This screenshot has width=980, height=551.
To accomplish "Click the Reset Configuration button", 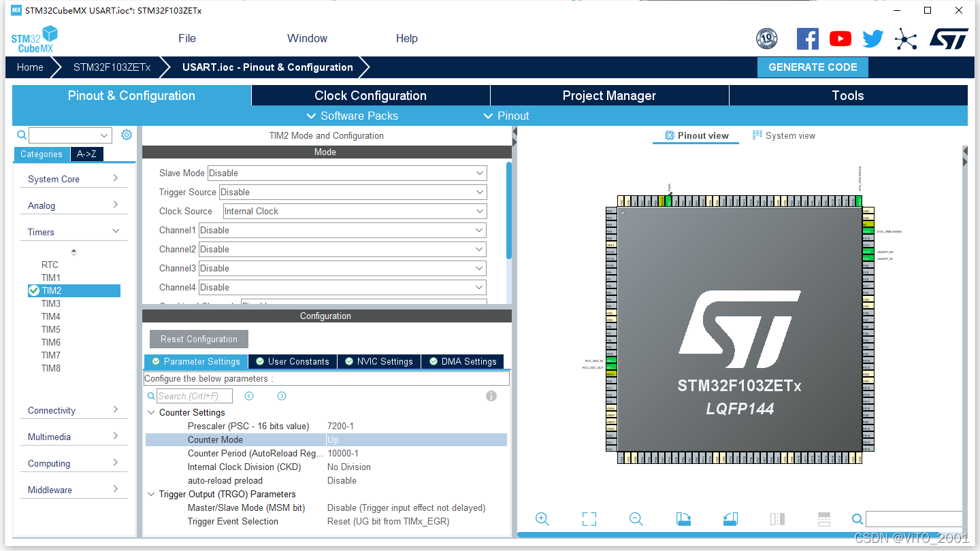I will [199, 339].
